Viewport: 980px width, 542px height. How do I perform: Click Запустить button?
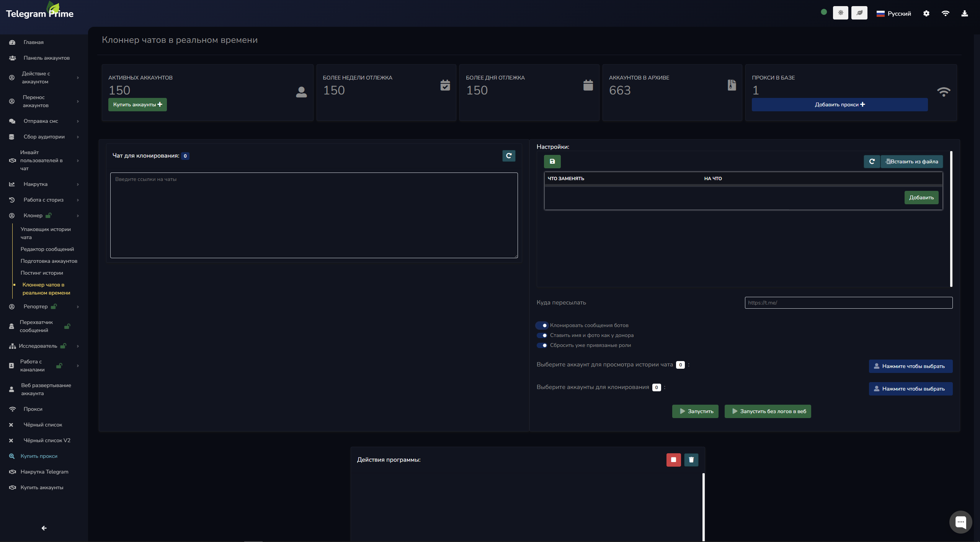tap(695, 412)
